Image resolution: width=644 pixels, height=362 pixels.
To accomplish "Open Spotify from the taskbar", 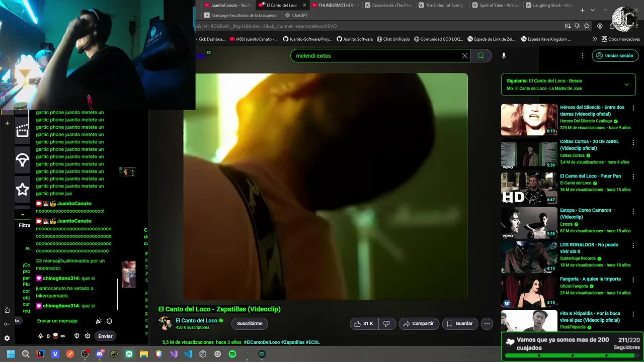I will (x=232, y=354).
